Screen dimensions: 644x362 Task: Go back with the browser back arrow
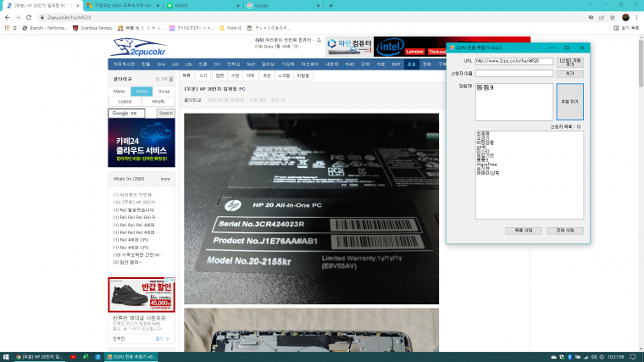[x=8, y=17]
